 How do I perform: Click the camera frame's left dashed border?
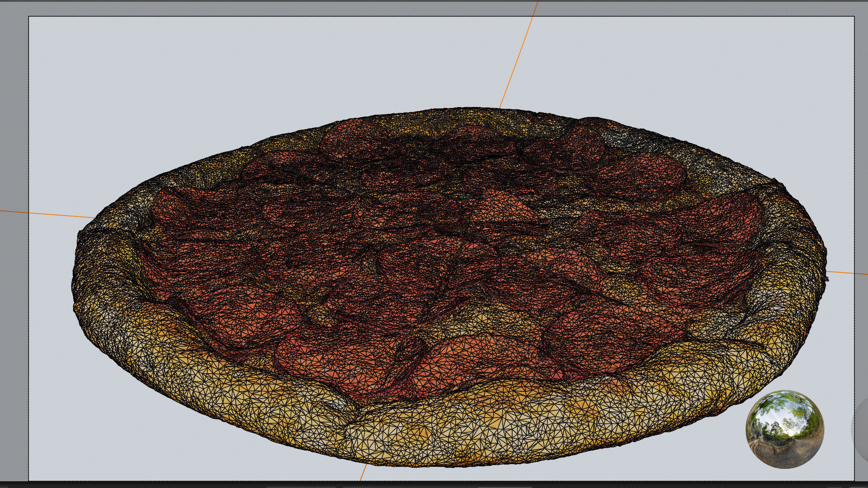pos(29,136)
